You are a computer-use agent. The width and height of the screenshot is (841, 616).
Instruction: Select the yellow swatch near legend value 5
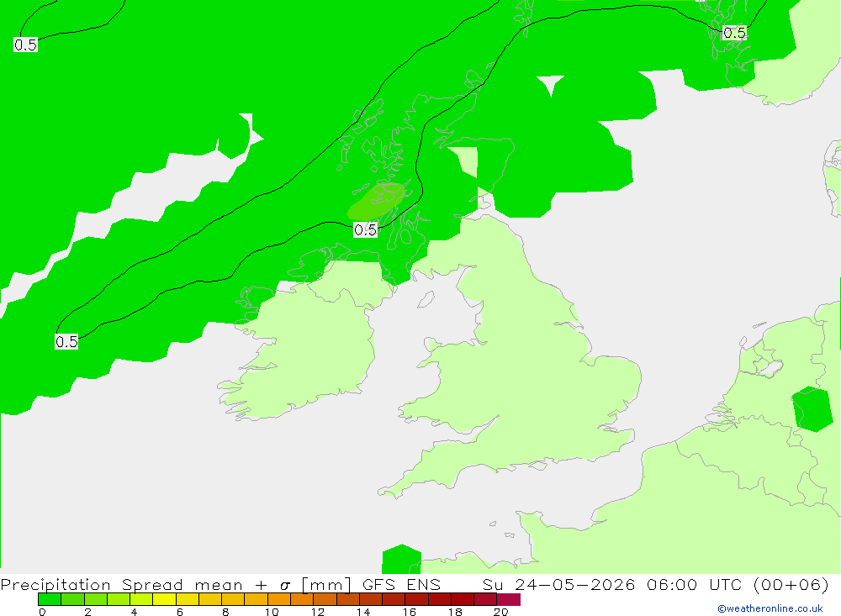(x=164, y=599)
